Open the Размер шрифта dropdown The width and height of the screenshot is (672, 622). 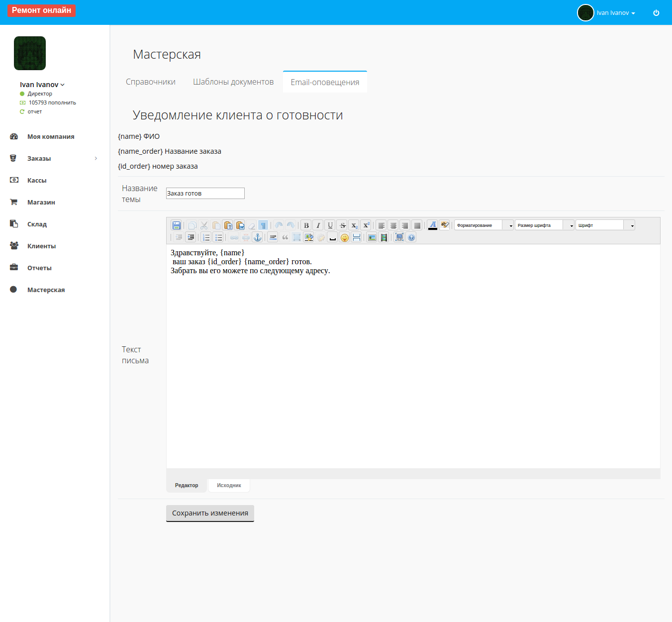point(545,225)
